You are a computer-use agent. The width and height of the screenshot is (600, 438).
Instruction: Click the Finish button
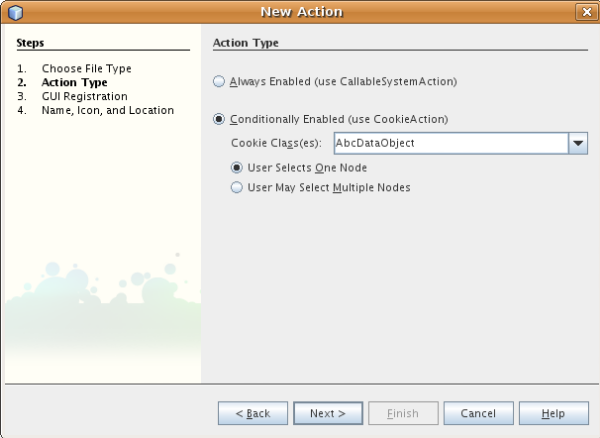pyautogui.click(x=403, y=413)
